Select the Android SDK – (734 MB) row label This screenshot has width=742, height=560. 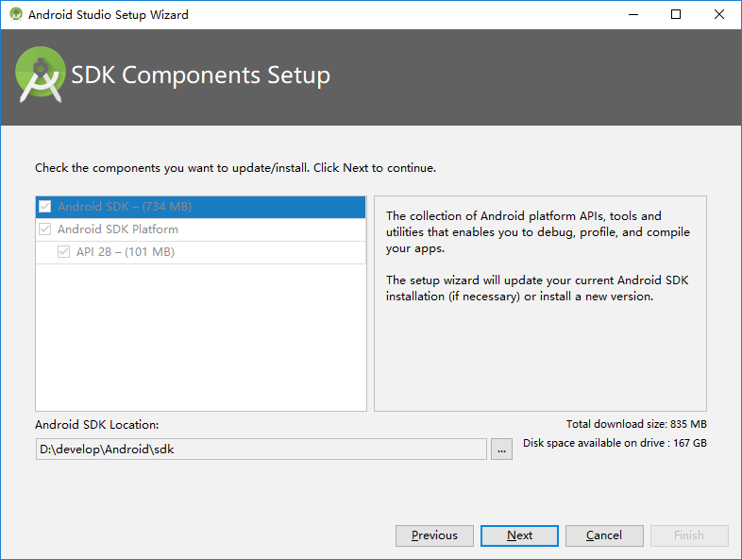click(x=125, y=207)
